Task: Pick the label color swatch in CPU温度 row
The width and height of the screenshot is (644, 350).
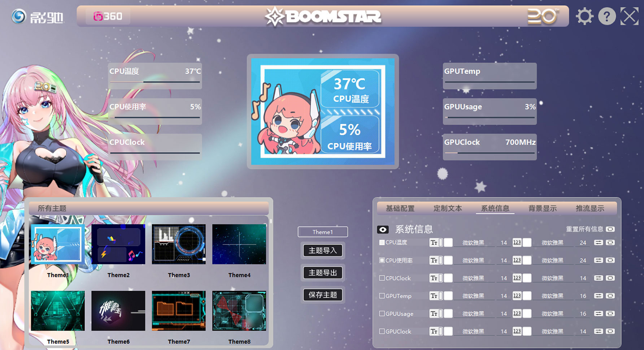Action: coord(448,243)
